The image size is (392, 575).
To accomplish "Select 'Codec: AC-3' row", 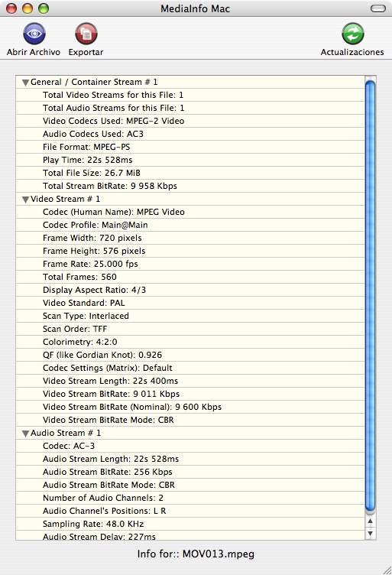I will (x=190, y=446).
